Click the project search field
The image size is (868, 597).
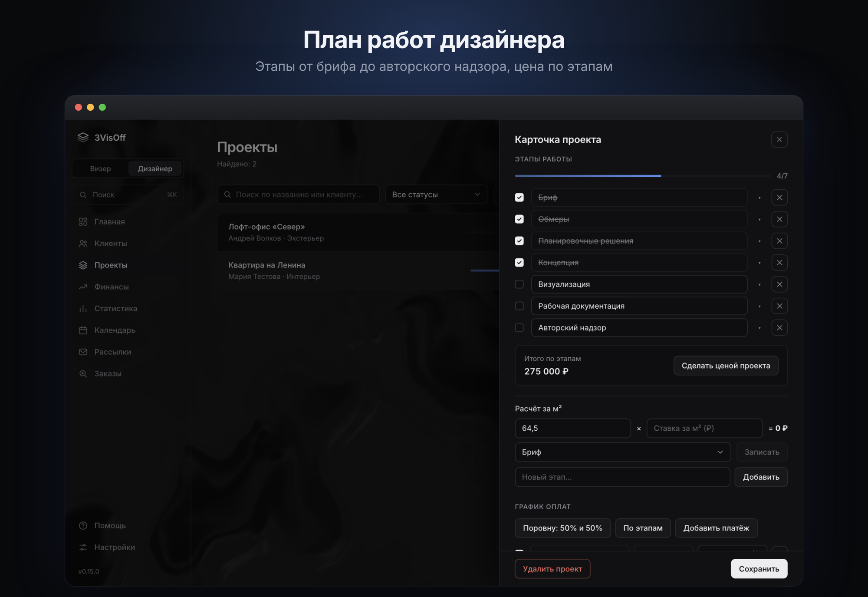(298, 195)
